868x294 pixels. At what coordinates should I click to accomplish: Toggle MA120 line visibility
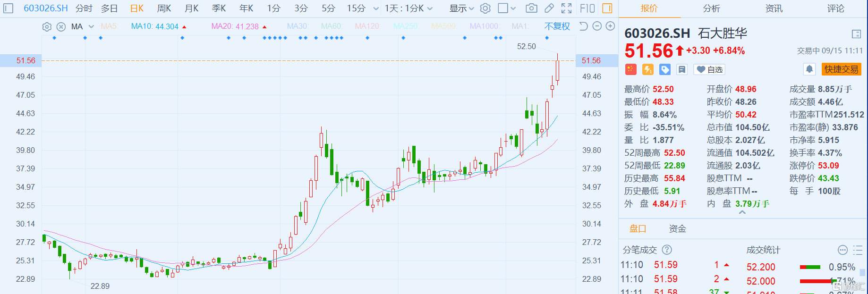(368, 26)
